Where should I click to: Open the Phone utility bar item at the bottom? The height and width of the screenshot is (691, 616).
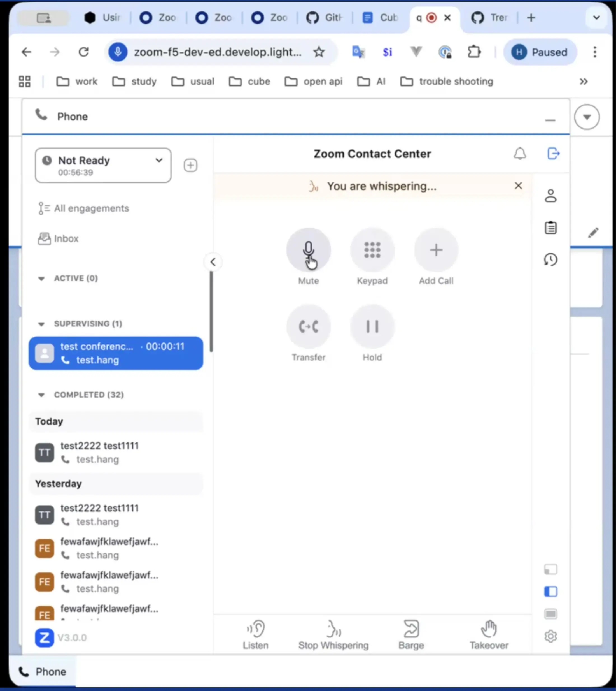coord(43,671)
